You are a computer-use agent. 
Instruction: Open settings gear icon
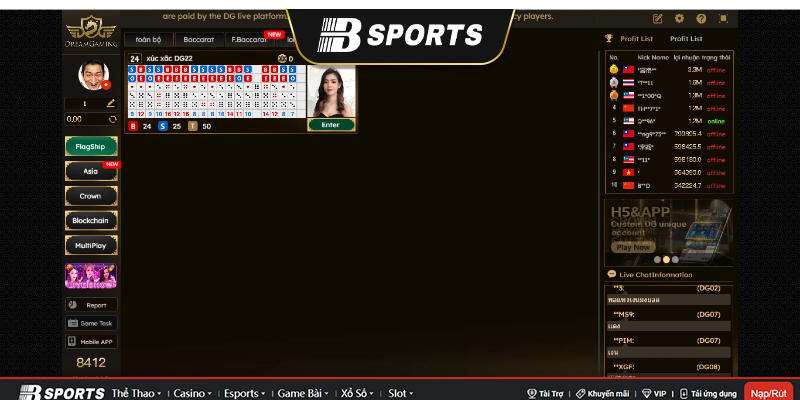click(x=679, y=19)
